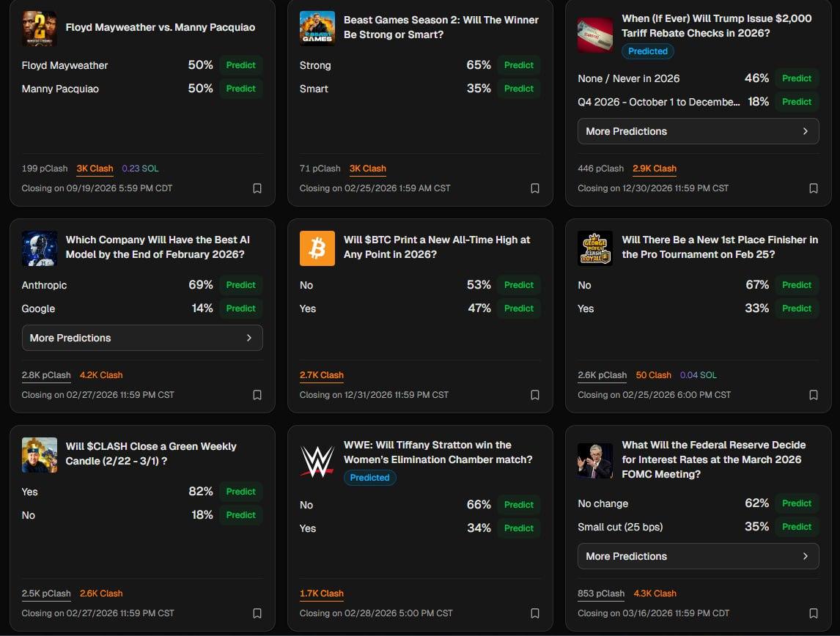Predict Yes on the $CLASH green candle market

(240, 492)
